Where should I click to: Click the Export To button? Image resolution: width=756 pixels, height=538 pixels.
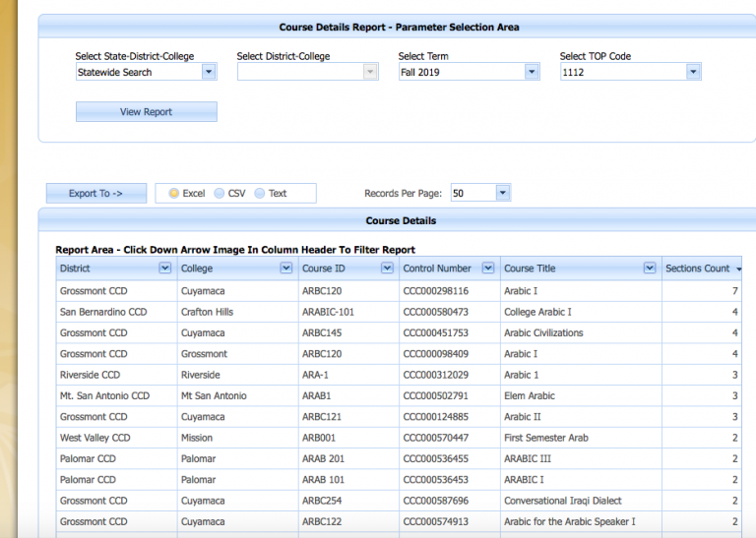(x=95, y=193)
